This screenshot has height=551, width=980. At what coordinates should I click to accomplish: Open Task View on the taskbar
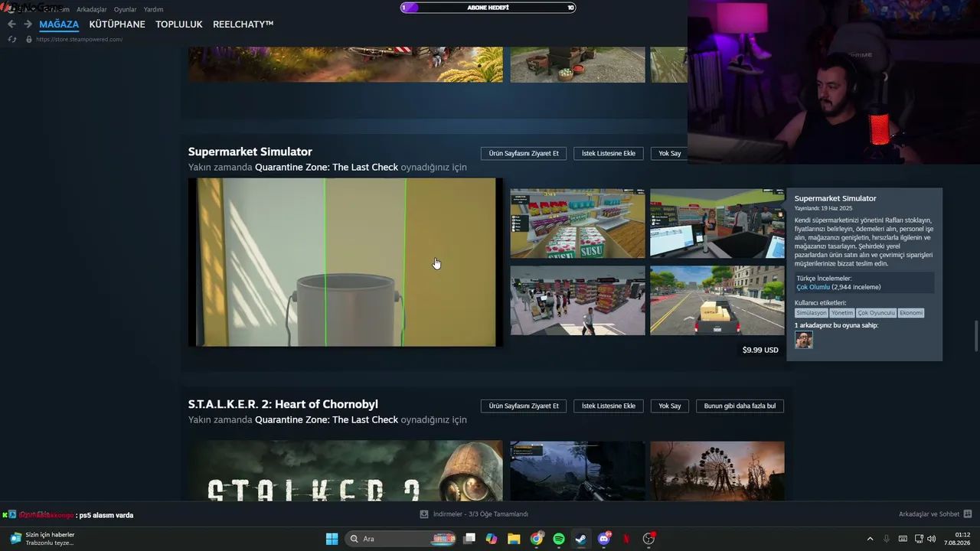coord(469,539)
